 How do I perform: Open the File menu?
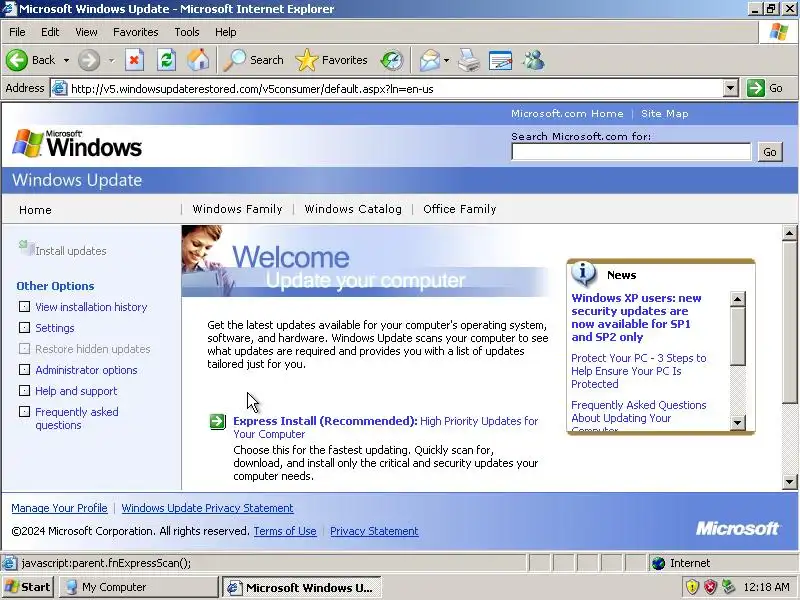tap(17, 32)
